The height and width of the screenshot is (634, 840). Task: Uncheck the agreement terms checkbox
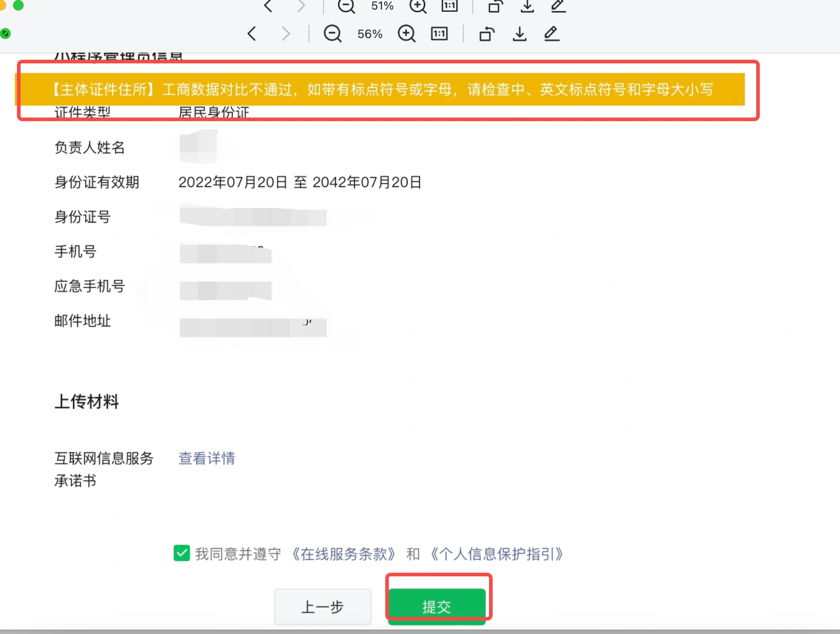tap(182, 553)
